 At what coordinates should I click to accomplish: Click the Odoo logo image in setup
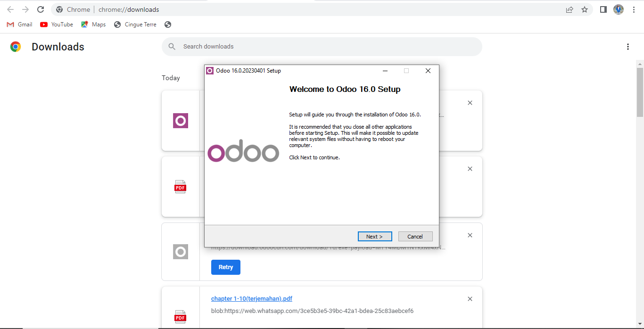[x=243, y=151]
